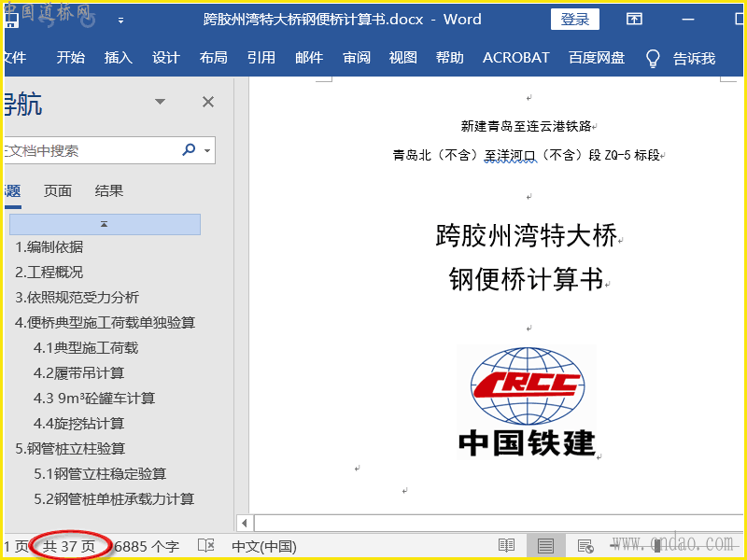This screenshot has height=560, width=747.
Task: Click the 共 37 页 page count
Action: pyautogui.click(x=69, y=546)
